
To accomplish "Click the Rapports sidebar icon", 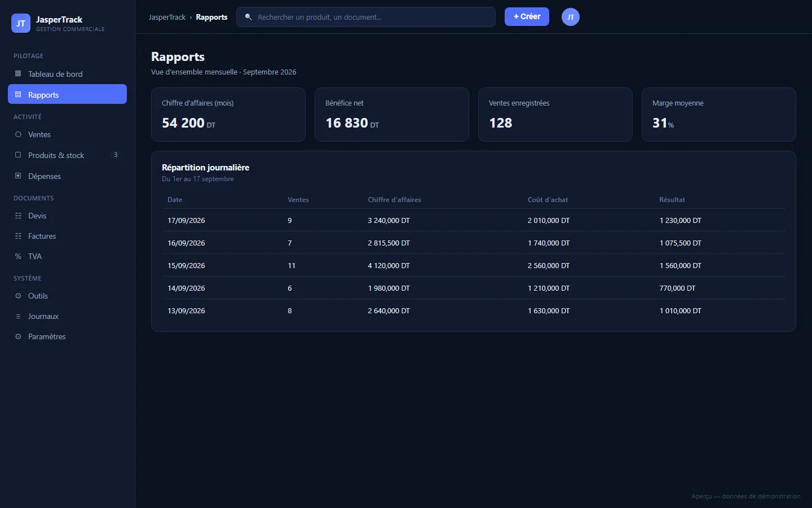I will (18, 95).
